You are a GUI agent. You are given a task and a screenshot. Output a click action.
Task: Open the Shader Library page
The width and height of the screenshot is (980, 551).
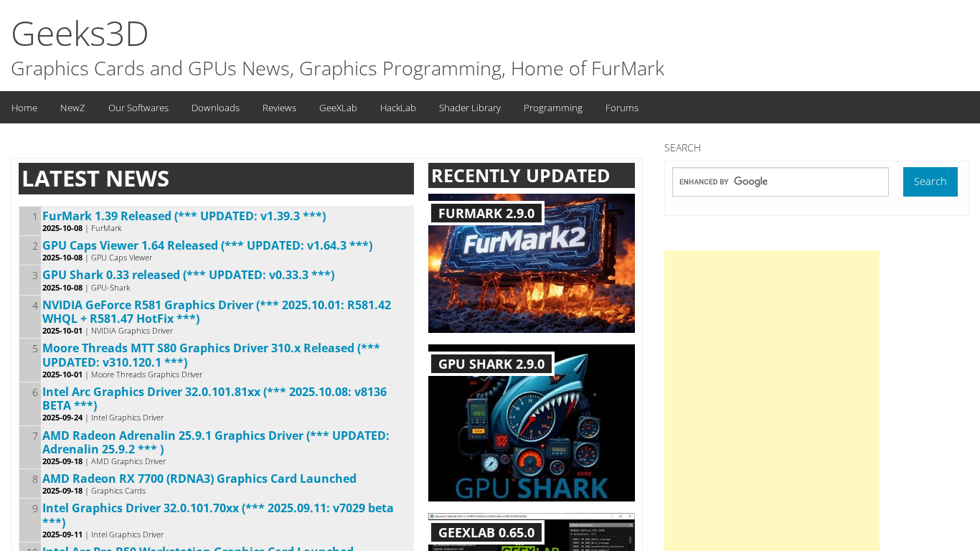(470, 108)
